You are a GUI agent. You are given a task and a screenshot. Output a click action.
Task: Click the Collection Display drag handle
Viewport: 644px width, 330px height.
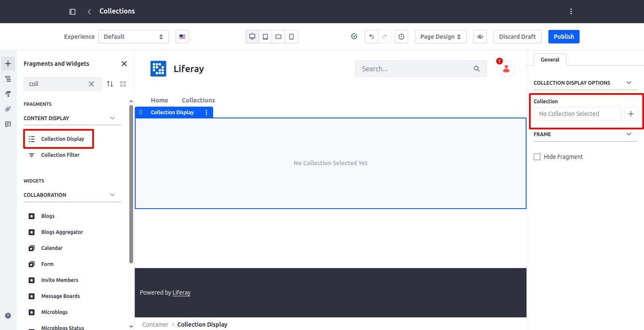141,112
